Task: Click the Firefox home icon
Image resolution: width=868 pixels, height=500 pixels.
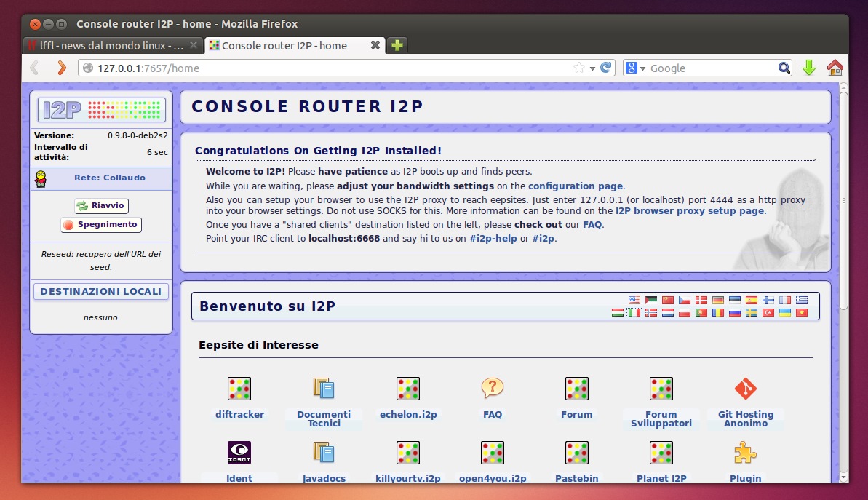Action: pyautogui.click(x=835, y=68)
